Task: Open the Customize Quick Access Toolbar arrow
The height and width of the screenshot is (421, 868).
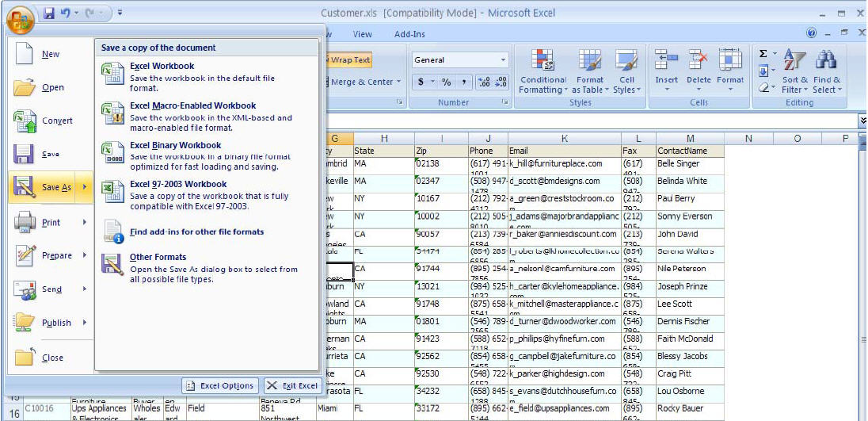Action: click(x=120, y=13)
